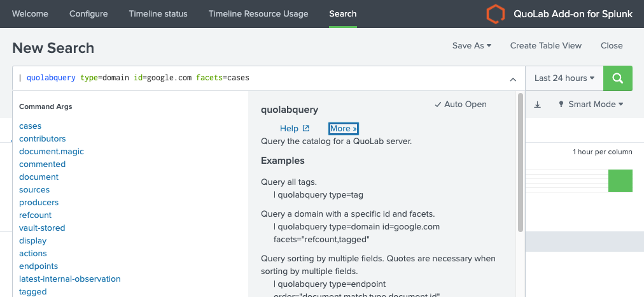The image size is (644, 297).
Task: Open Timeline Resource Usage tab
Action: coord(258,14)
